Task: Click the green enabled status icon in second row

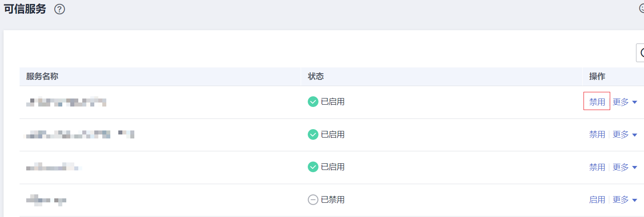Action: pyautogui.click(x=313, y=134)
